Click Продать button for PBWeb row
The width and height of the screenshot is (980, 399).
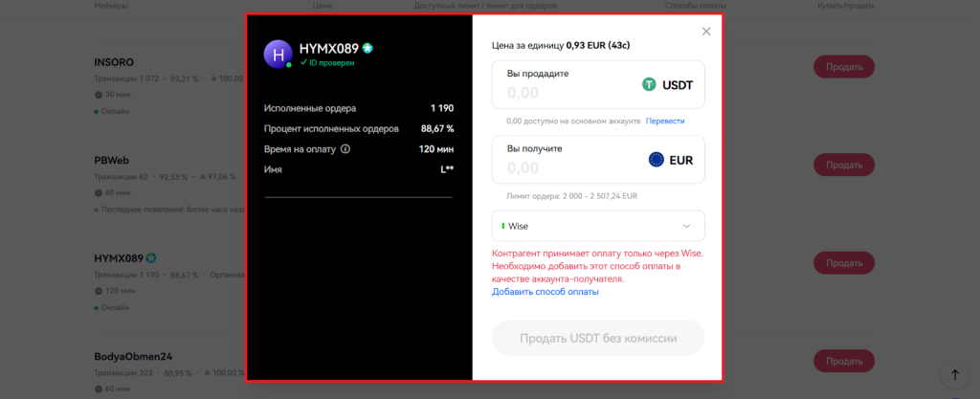(x=843, y=165)
